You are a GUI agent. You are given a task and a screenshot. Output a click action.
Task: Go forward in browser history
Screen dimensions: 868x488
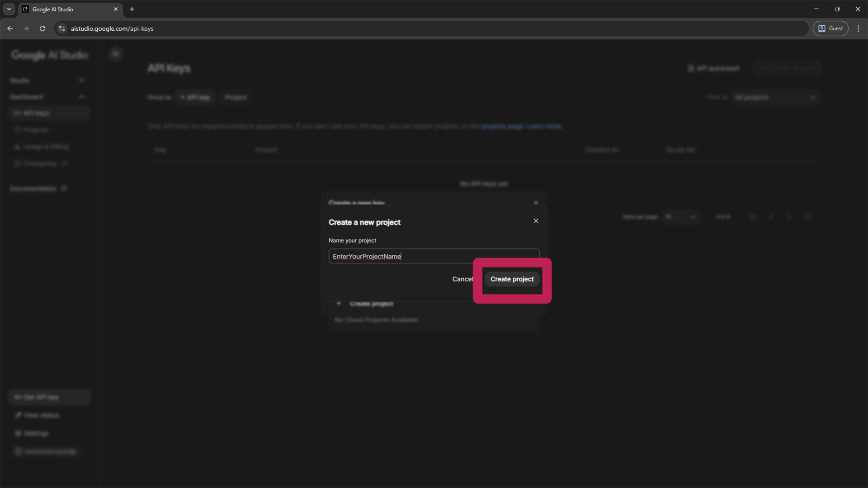[x=26, y=28]
